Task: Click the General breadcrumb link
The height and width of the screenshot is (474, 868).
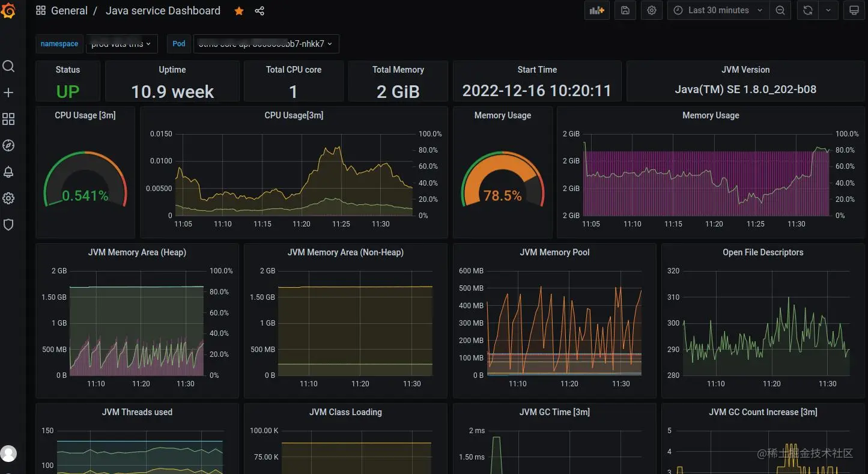Action: [x=69, y=11]
